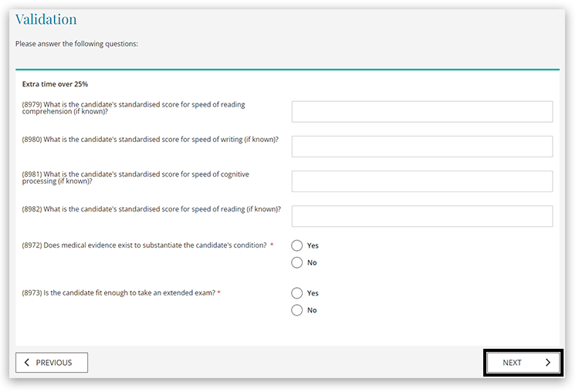579x392 pixels.
Task: Focus the speed of reading comprehension score field
Action: pyautogui.click(x=422, y=112)
